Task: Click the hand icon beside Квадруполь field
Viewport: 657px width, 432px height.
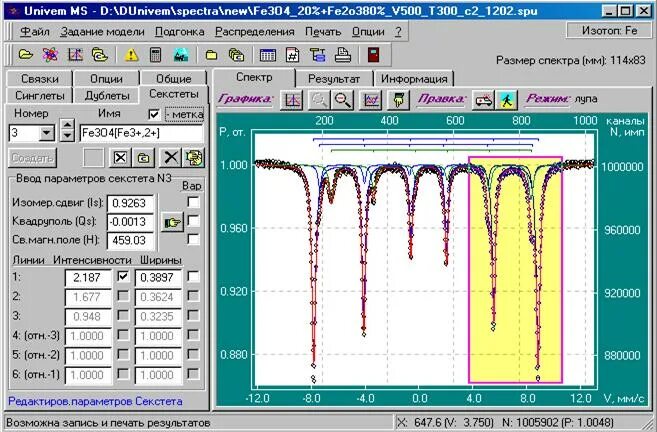Action: [x=172, y=222]
